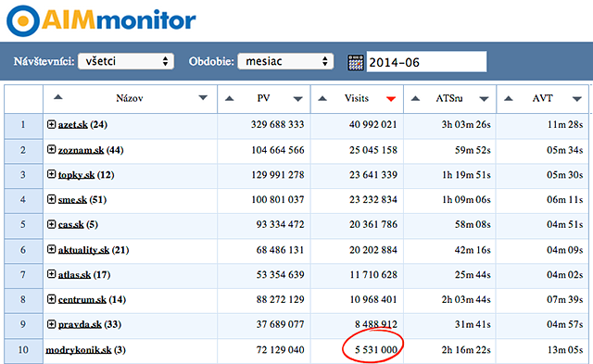Viewport: 593px width, 364px height.
Task: Open the azet.sk link
Action: [x=73, y=125]
